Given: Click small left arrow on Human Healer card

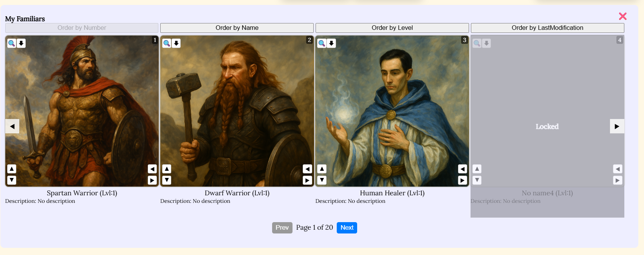Looking at the screenshot, I should point(463,169).
